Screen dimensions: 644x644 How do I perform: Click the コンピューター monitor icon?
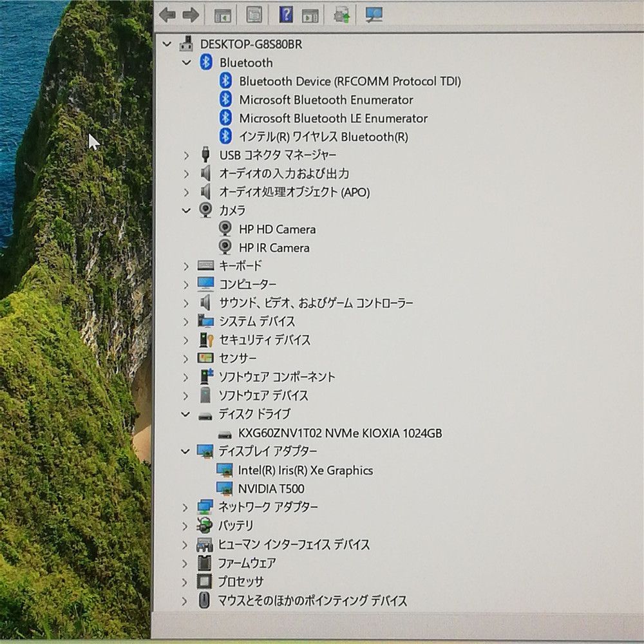206,284
